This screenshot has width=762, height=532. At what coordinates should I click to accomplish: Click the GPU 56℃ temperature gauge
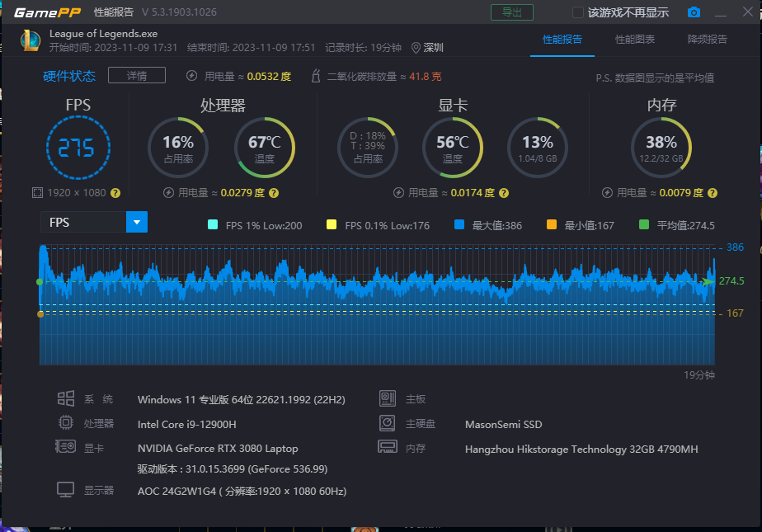(x=453, y=148)
